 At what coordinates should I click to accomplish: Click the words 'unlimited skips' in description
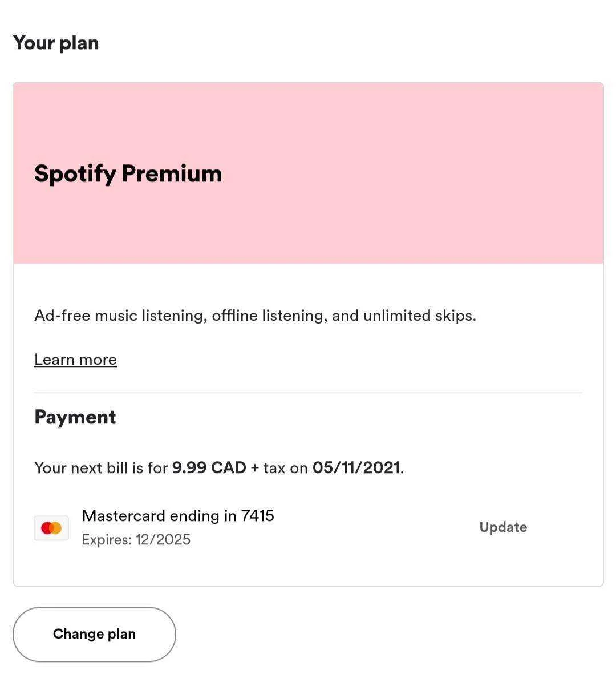click(418, 316)
